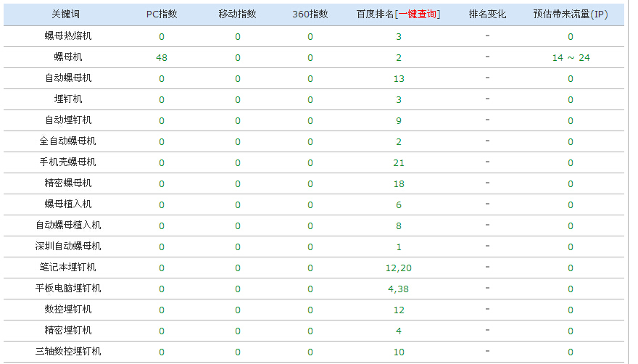Screen dimensions: 638x364
Task: Click Baidu rank 21 for 手机壳螺母机
Action: pos(399,163)
